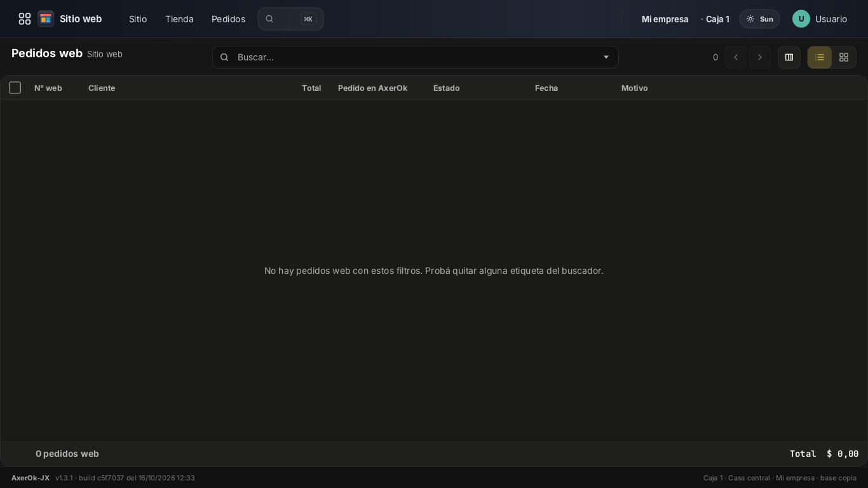Check the select-all rows checkbox
Image resolution: width=868 pixels, height=488 pixels.
coord(15,88)
